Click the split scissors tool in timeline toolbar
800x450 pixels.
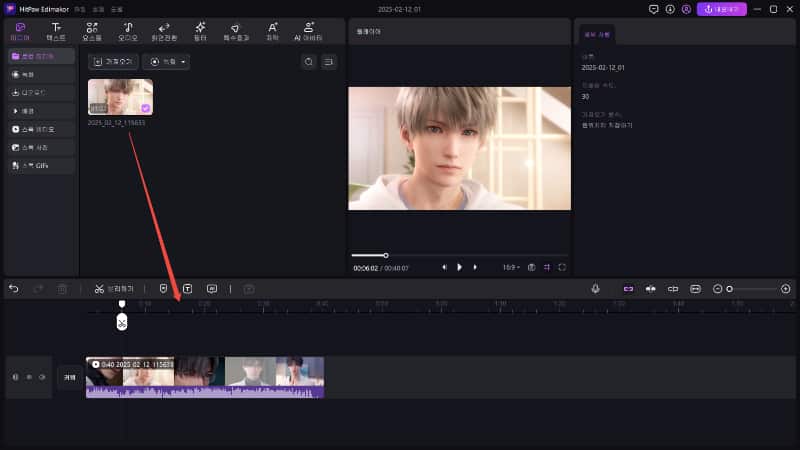pyautogui.click(x=100, y=289)
